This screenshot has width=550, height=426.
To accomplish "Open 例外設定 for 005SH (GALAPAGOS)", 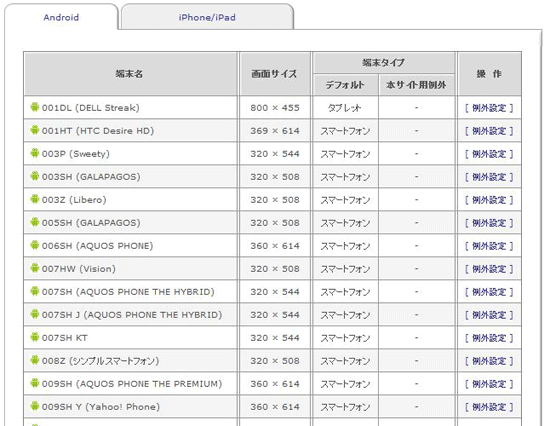I will coord(489,223).
